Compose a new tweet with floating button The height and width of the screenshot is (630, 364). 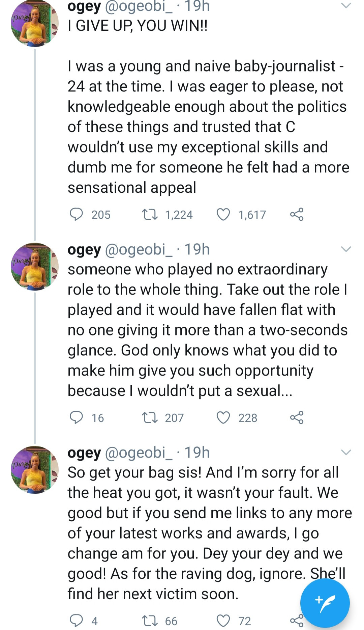coord(325,603)
